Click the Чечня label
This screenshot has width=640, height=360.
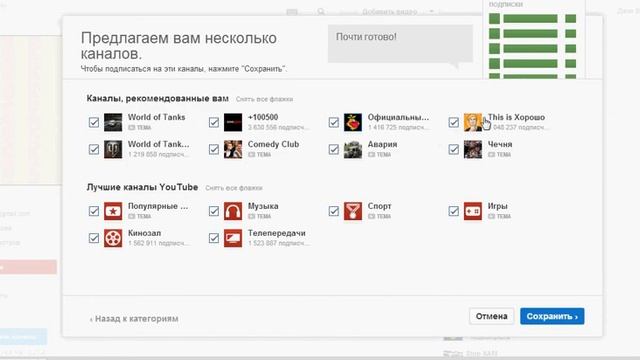point(500,144)
